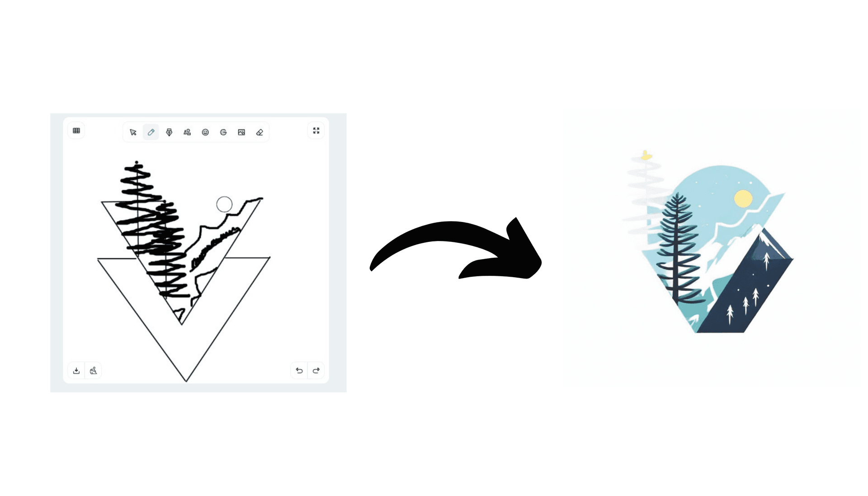
Task: Click the clear canvas eraser icon
Action: (94, 369)
